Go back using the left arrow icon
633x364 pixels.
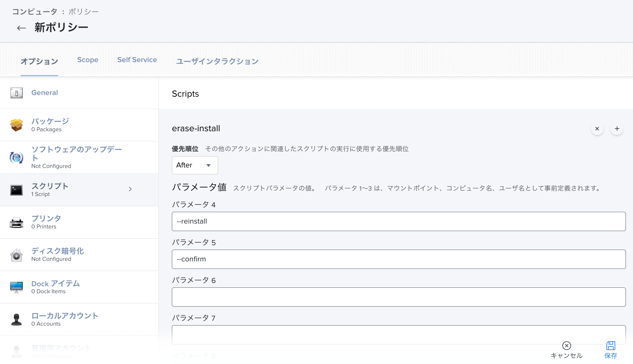coord(21,28)
